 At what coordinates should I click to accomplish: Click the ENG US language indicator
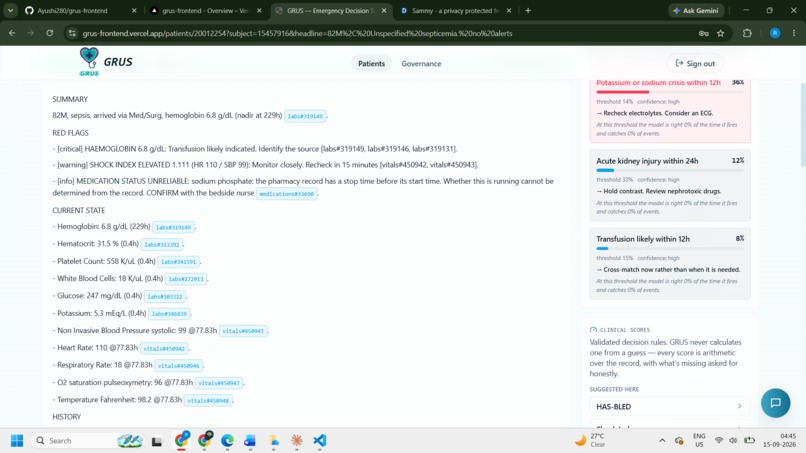point(699,441)
